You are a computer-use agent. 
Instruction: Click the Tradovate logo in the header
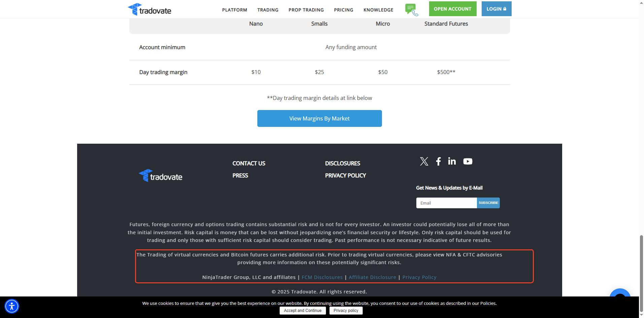(150, 9)
